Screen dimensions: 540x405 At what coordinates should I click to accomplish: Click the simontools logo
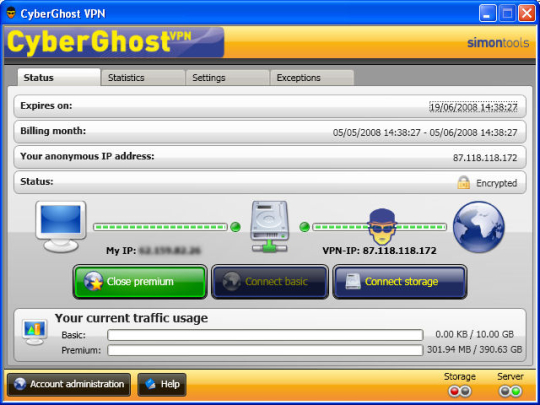(x=498, y=43)
